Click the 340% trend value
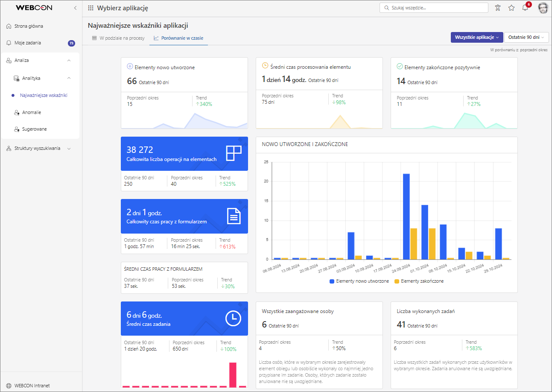This screenshot has height=392, width=552. point(204,104)
